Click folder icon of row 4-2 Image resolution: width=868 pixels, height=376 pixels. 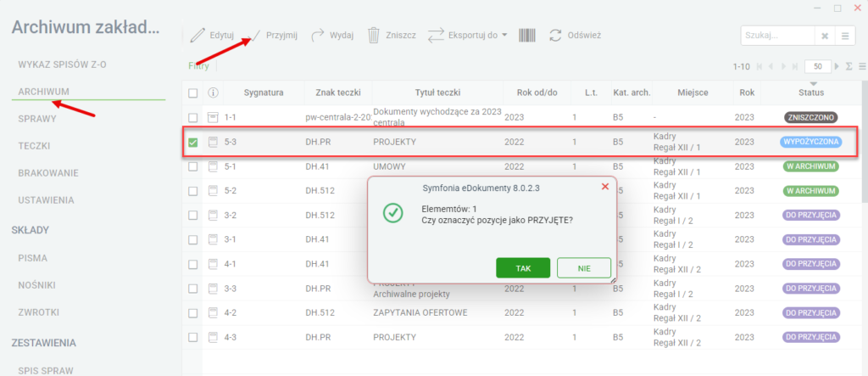click(213, 313)
